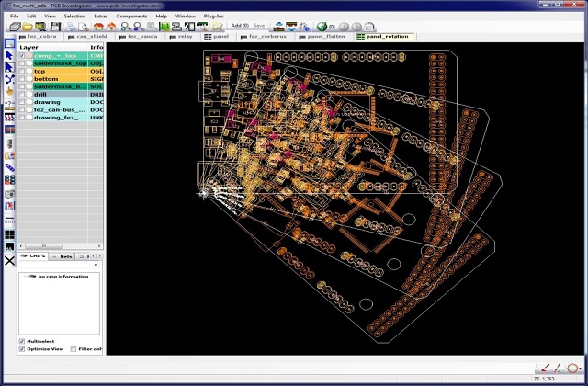Toggle the Multiselect checkbox

click(x=23, y=340)
